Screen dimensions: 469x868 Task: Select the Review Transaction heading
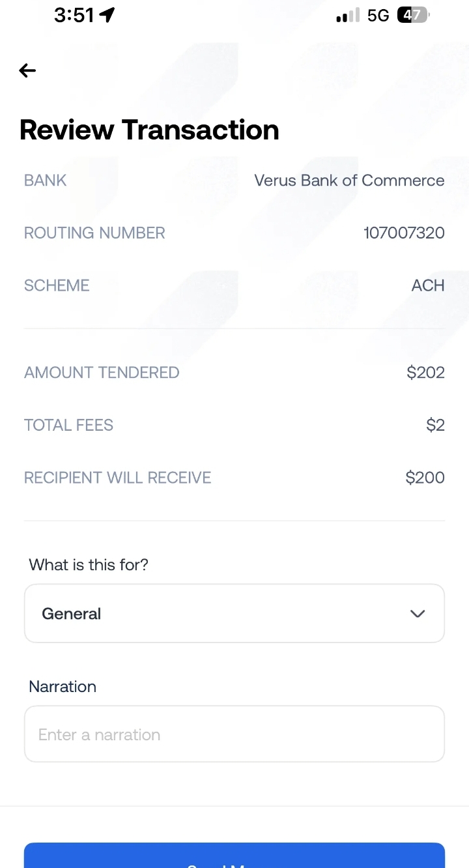[x=149, y=130]
